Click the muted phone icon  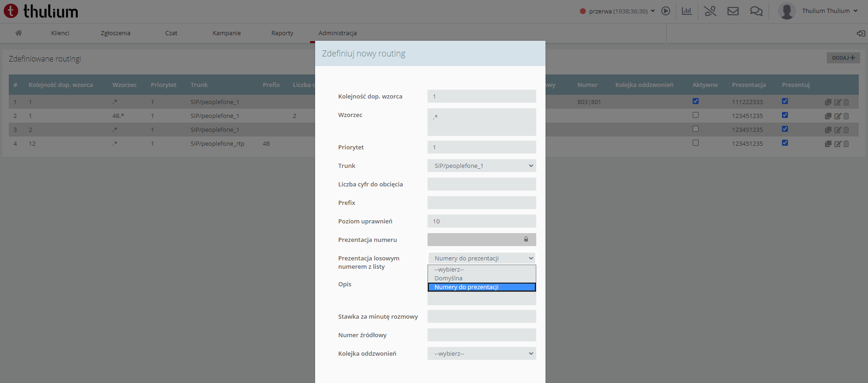[710, 11]
